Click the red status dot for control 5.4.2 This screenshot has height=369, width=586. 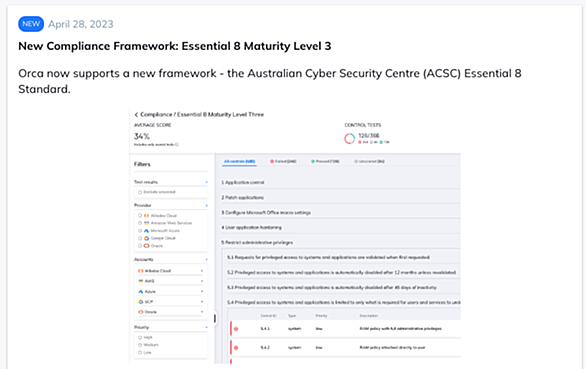point(236,348)
